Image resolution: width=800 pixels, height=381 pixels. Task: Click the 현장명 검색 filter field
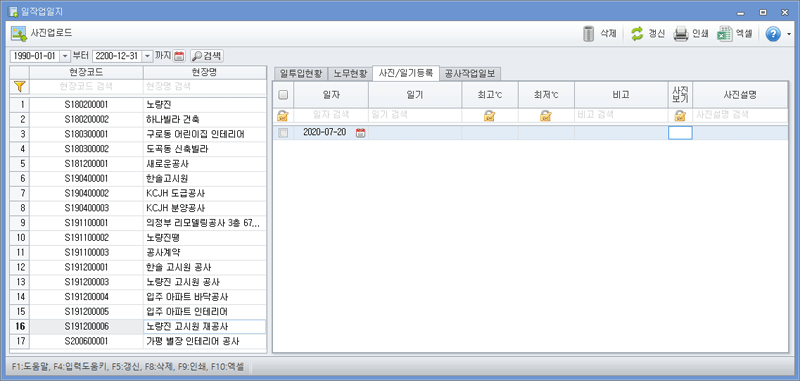coord(205,87)
